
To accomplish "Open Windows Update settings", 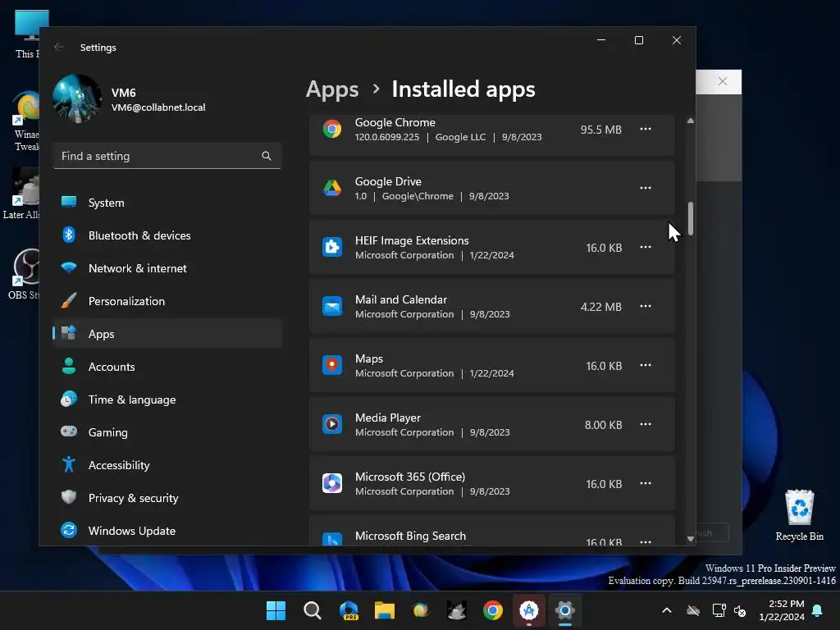I will 167,531.
